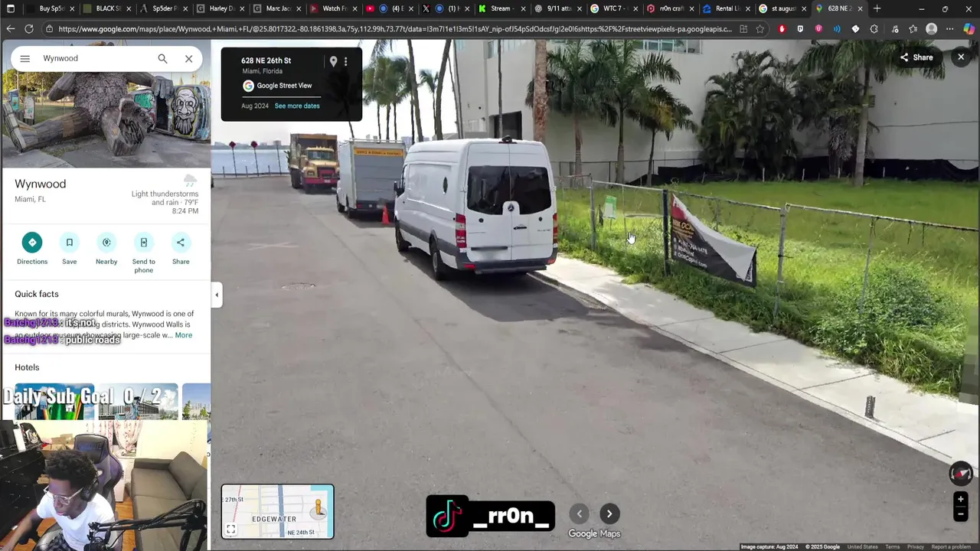Go back in the browser
Viewport: 980px width, 551px height.
(x=11, y=29)
